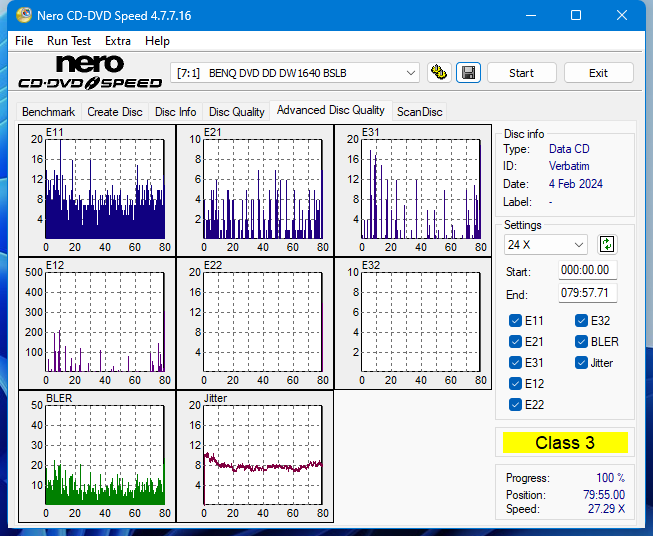653x536 pixels.
Task: Click the 79:55.00 position value
Action: click(604, 495)
